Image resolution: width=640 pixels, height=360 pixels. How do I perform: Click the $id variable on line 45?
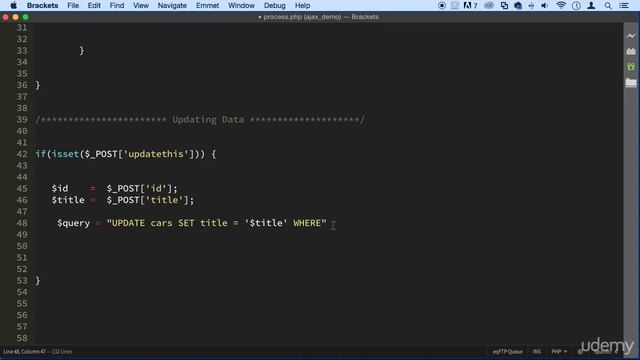pos(60,189)
